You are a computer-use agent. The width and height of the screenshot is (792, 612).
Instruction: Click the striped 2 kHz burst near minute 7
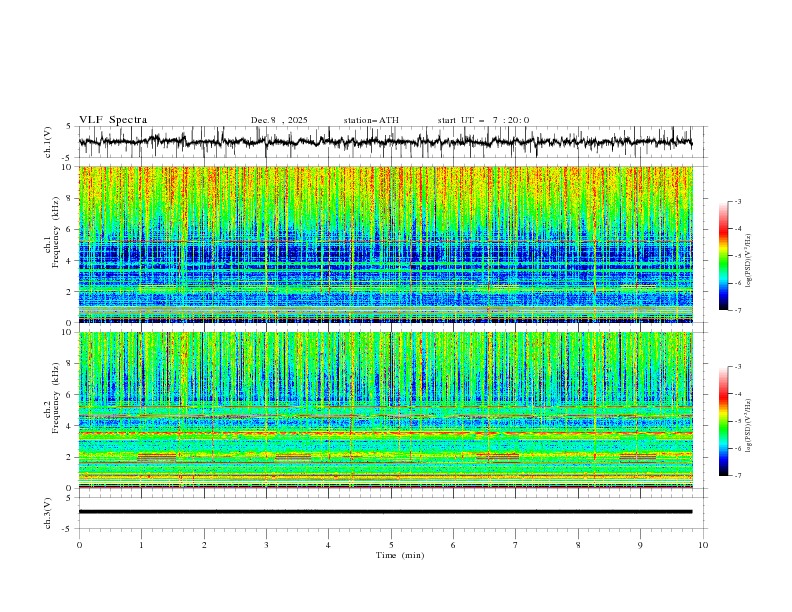pos(498,457)
